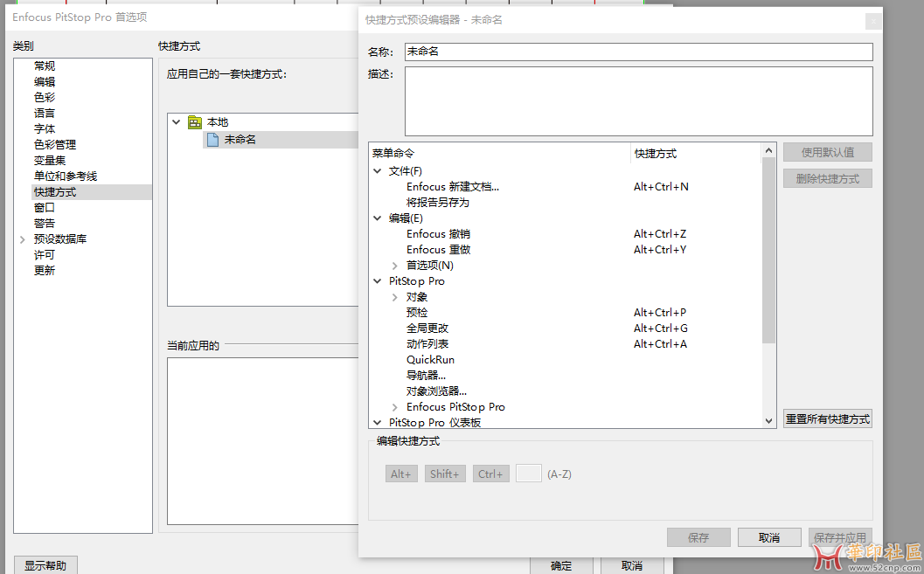Select the 预检 command row
The height and width of the screenshot is (574, 924).
tap(417, 313)
